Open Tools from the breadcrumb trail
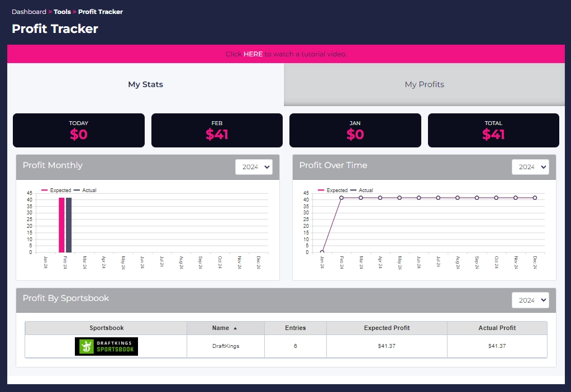The image size is (571, 392). [62, 11]
